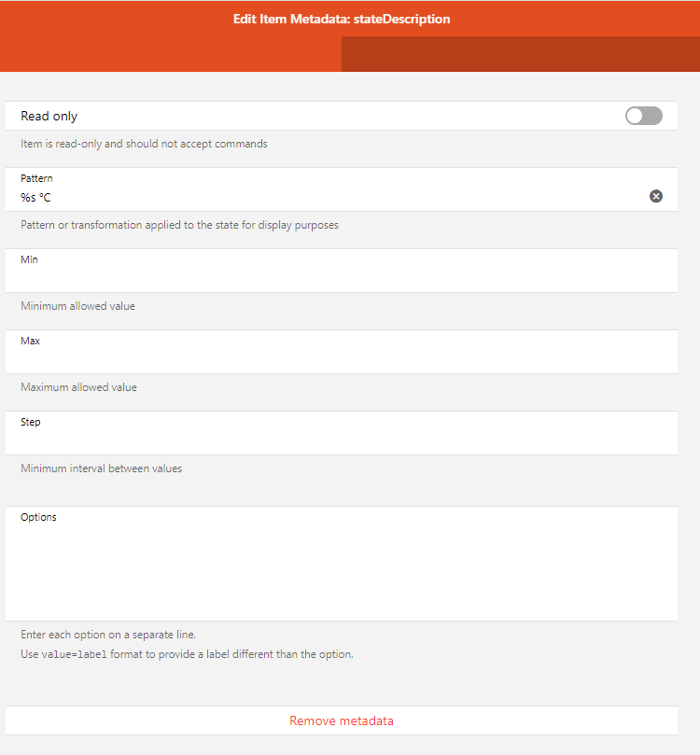Click the Max field label
Image resolution: width=700 pixels, height=755 pixels.
point(30,341)
